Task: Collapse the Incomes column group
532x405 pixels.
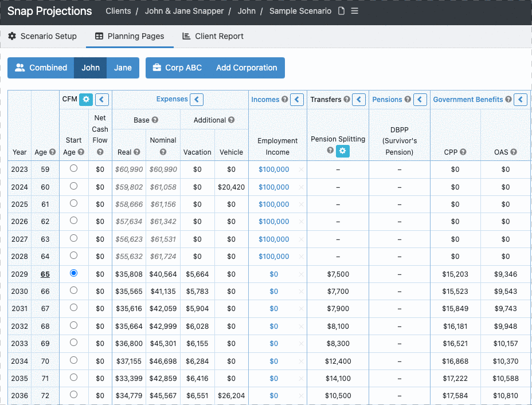Action: (297, 100)
